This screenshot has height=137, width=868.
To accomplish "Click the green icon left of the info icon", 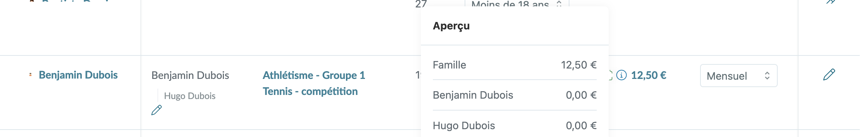I will [x=611, y=75].
